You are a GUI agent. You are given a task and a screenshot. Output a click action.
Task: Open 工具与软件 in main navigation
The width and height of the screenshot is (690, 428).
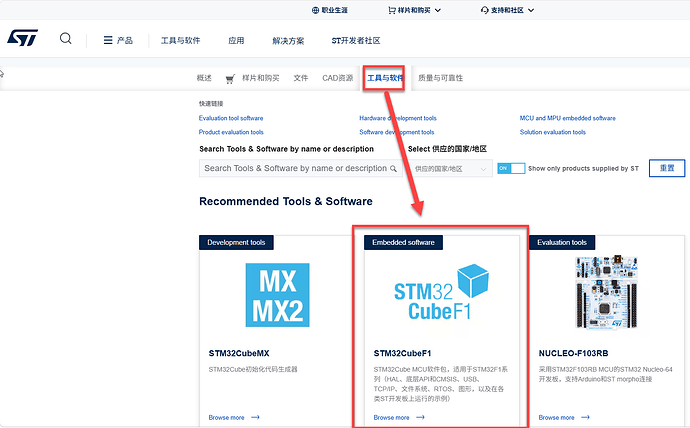(180, 40)
